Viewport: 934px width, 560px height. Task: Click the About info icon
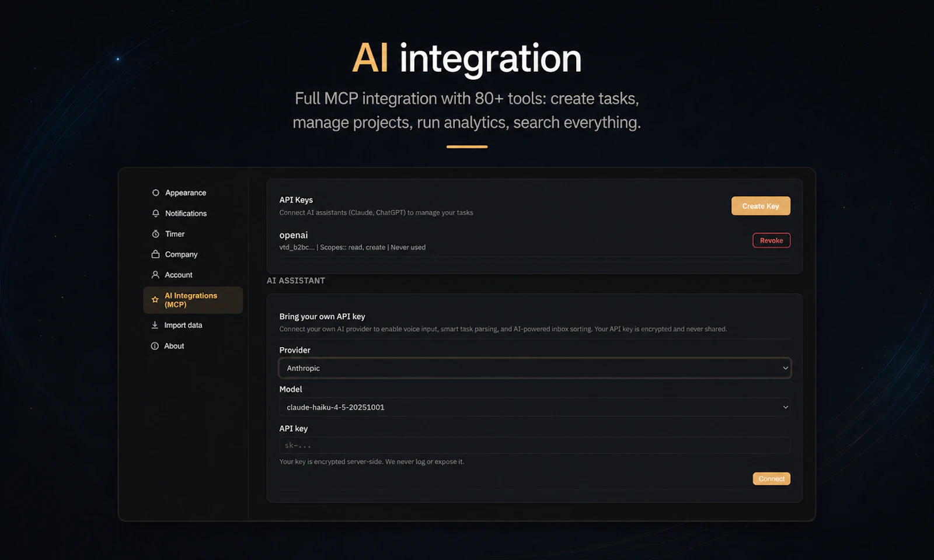[x=155, y=346]
